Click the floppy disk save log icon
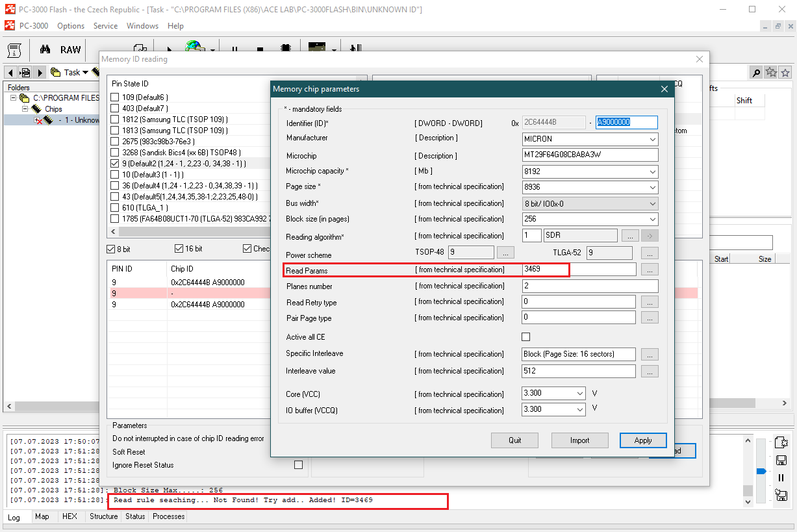This screenshot has height=532, width=797. coord(781,460)
